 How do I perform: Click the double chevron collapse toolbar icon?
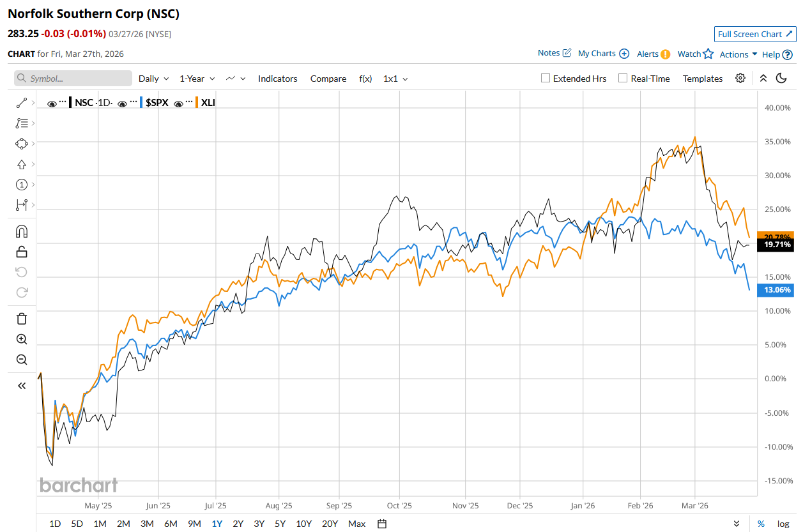coord(763,78)
